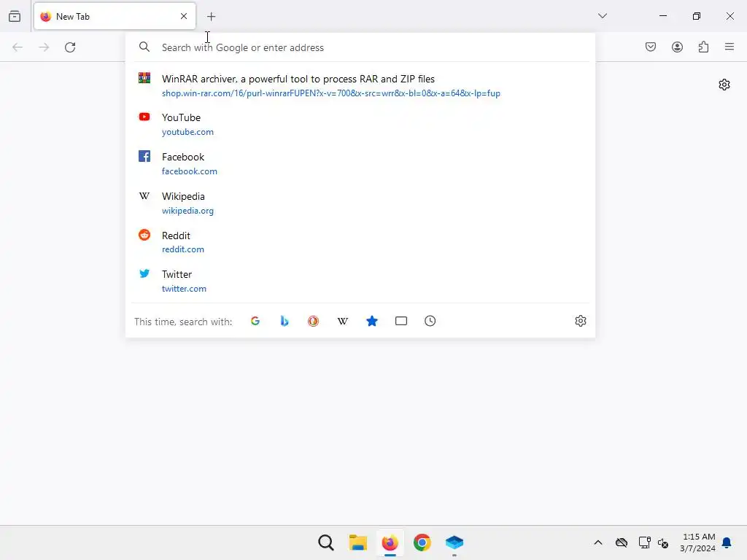Expand the list all tabs chevron

point(602,16)
